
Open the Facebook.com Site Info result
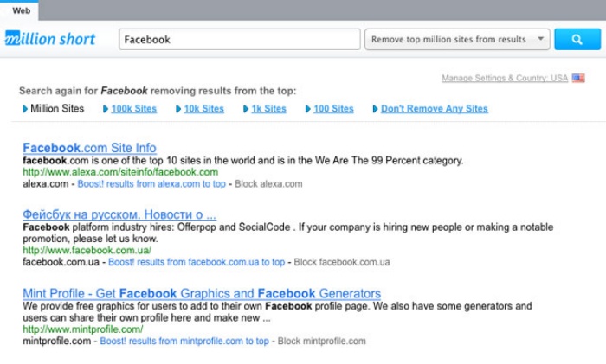(89, 148)
